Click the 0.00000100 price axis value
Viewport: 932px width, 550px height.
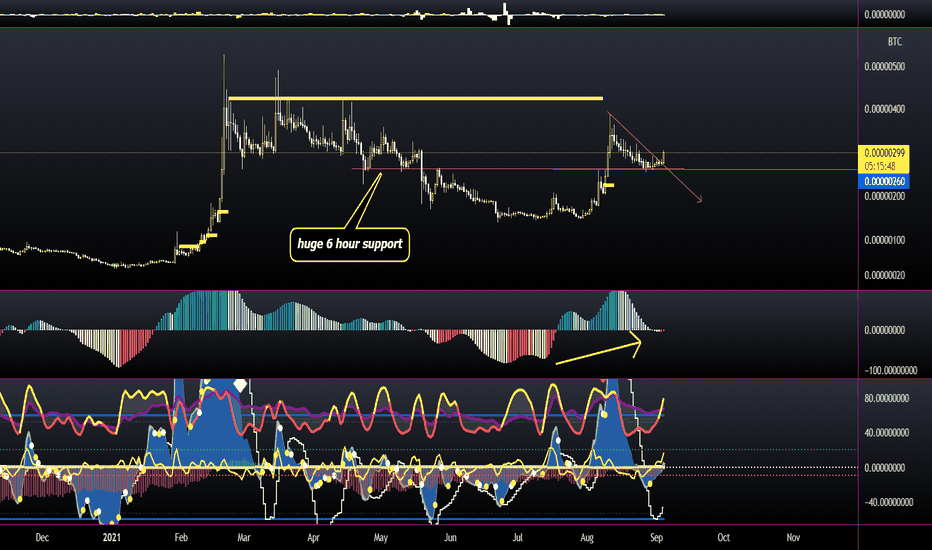point(884,240)
